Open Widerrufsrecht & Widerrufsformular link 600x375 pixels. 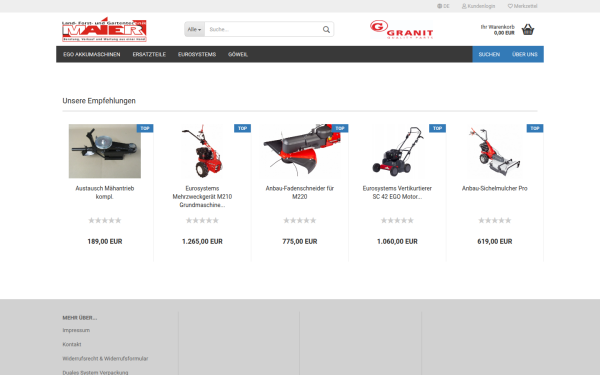tap(105, 359)
